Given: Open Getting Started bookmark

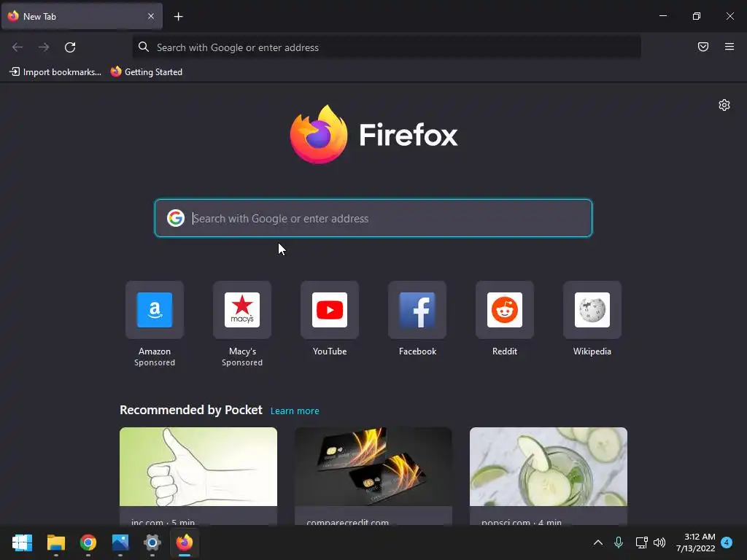Looking at the screenshot, I should click(146, 72).
